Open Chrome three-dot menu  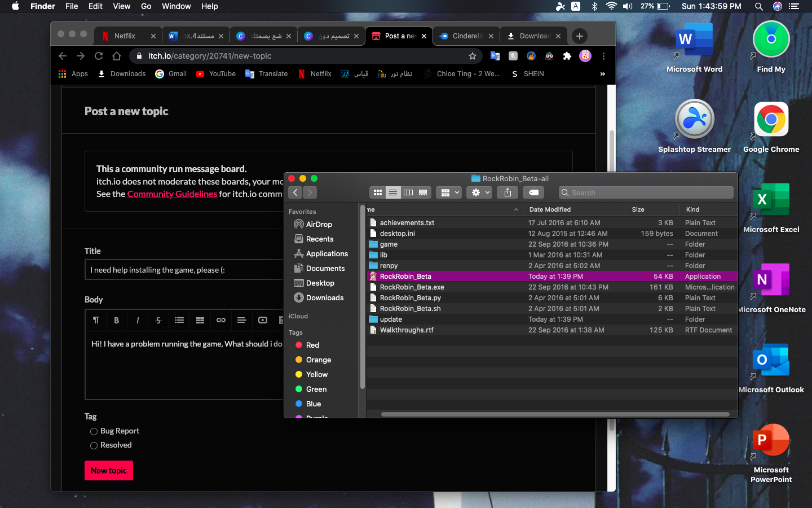pos(603,56)
